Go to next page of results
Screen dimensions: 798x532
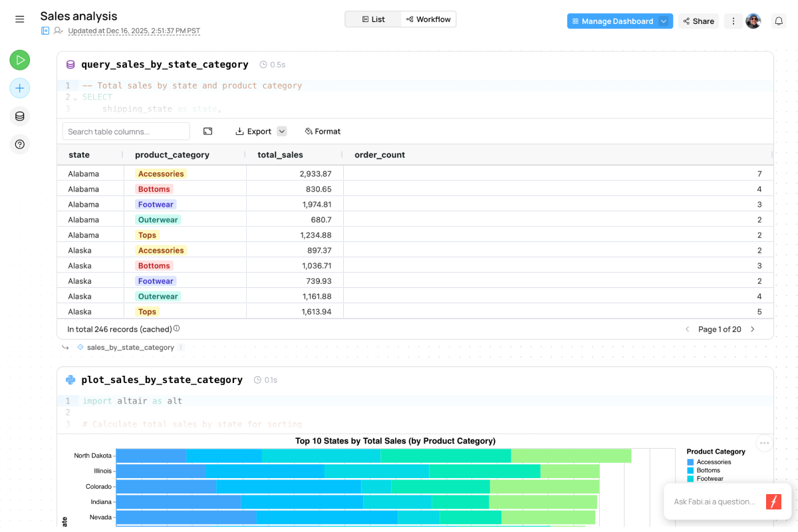pyautogui.click(x=753, y=329)
